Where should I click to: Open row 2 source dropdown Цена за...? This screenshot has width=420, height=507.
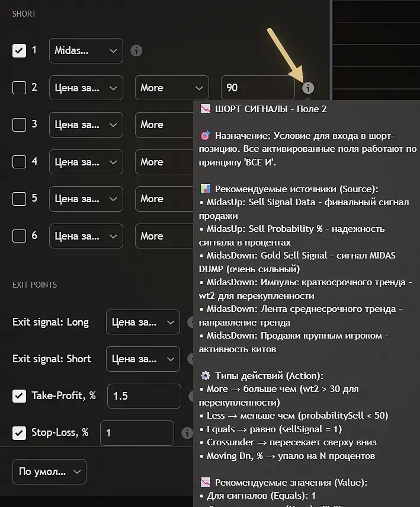(86, 88)
